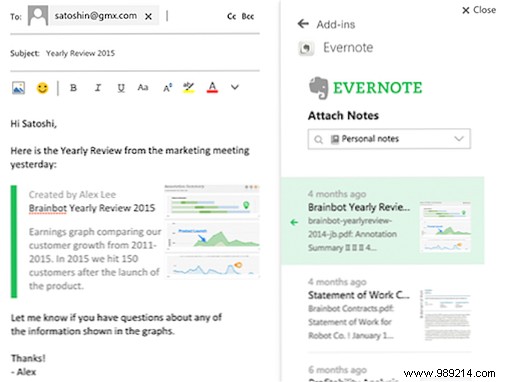Viewport: 510px width, 382px height.
Task: Remove recipient satoshin@gmx.com
Action: coord(148,16)
